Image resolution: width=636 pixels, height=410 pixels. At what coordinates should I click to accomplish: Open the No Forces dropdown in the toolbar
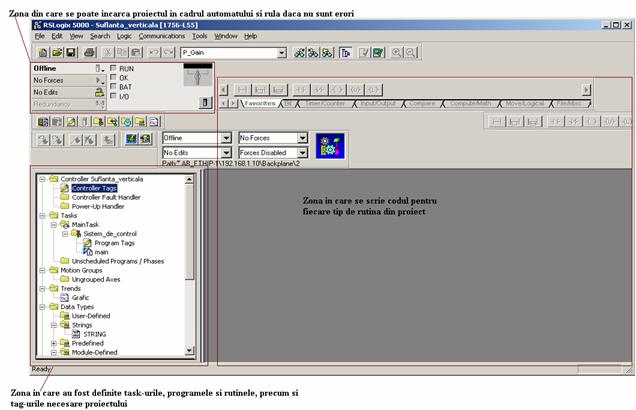303,138
